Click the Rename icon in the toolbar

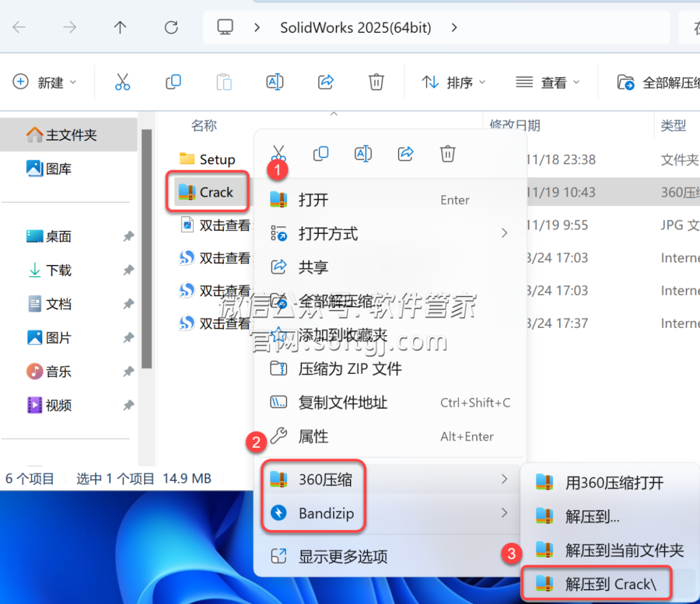tap(275, 82)
